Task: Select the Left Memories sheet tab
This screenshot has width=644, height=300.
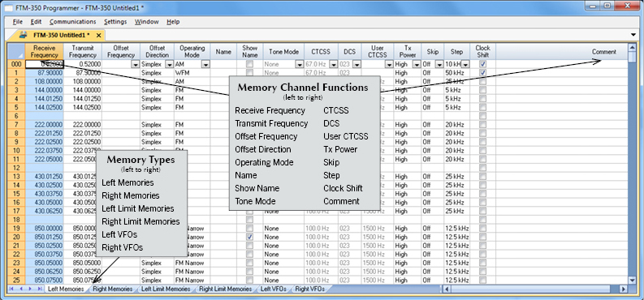Action: coord(66,289)
